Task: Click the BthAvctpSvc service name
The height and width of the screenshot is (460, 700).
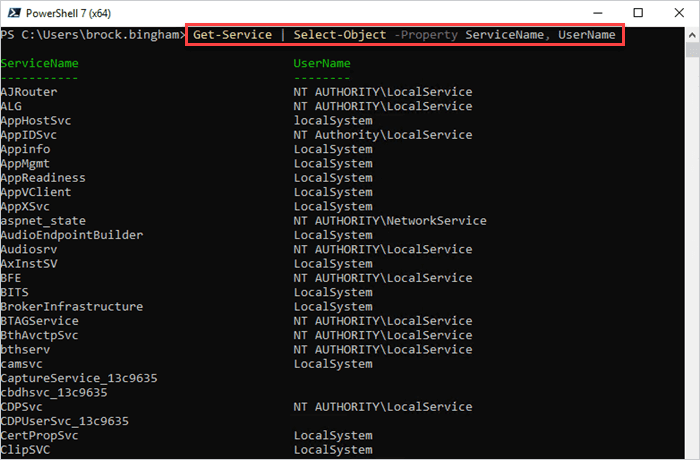Action: click(x=39, y=335)
